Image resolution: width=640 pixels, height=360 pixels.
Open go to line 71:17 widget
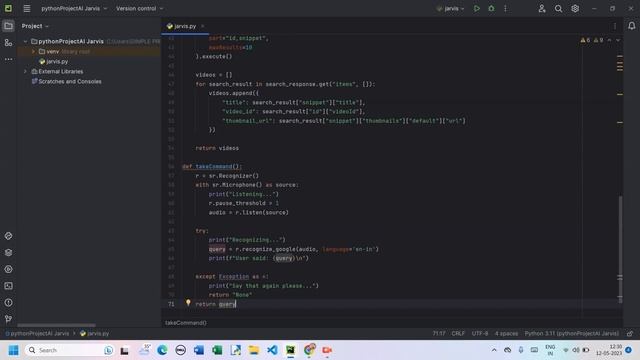(x=439, y=333)
